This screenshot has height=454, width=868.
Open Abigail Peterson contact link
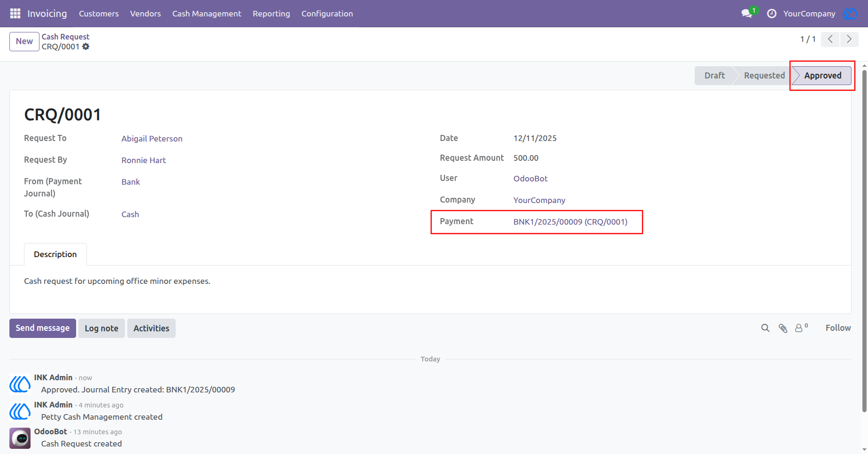click(152, 139)
